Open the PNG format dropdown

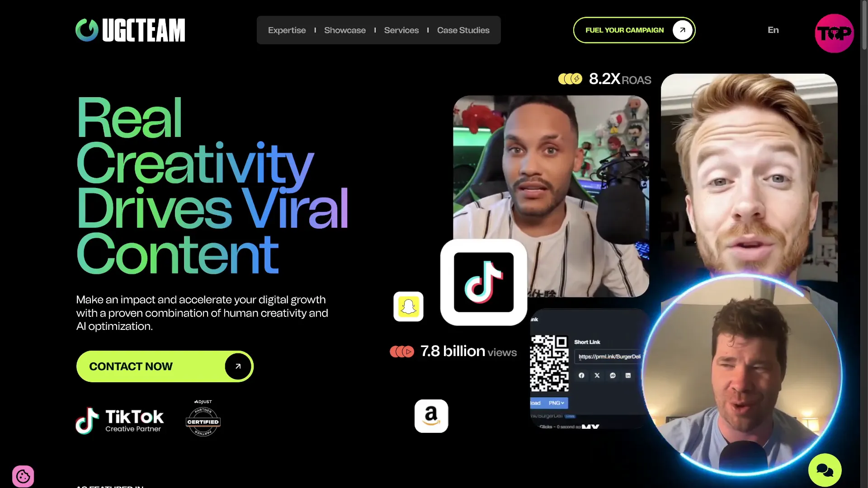click(x=557, y=403)
